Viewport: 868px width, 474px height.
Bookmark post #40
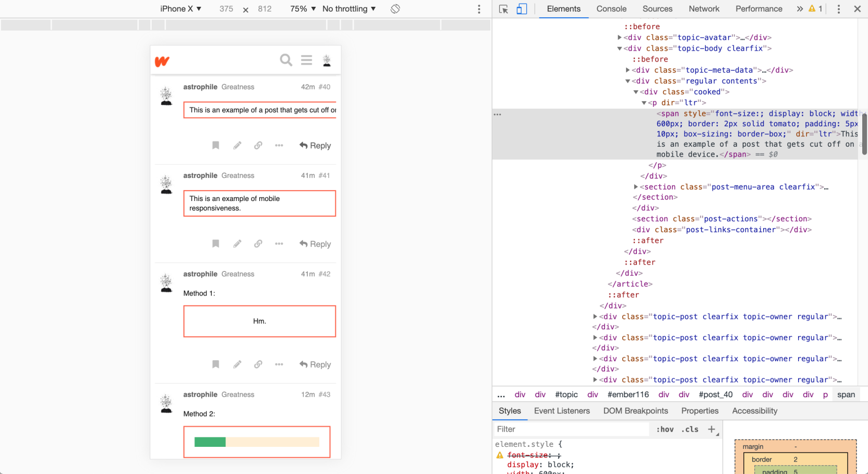(215, 146)
